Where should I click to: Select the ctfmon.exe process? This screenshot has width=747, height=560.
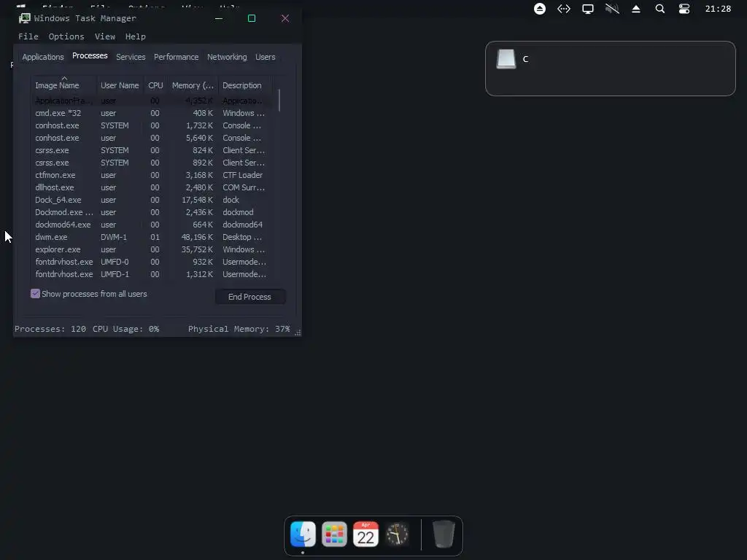[152, 175]
